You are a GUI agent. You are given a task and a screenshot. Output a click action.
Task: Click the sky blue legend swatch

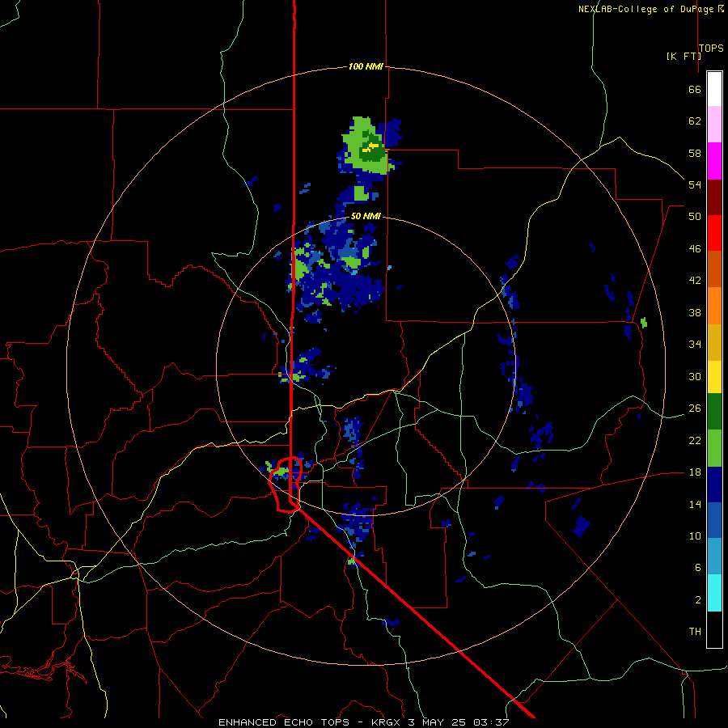click(714, 557)
